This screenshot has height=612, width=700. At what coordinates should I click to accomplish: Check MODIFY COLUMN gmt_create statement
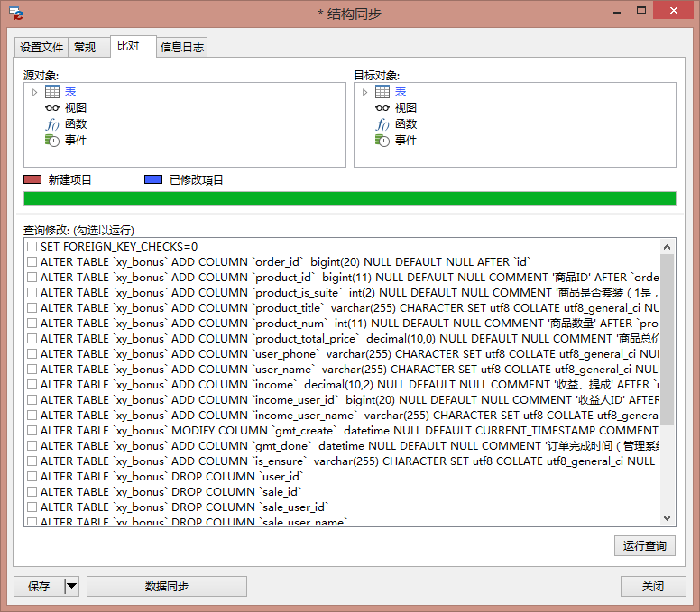[32, 431]
